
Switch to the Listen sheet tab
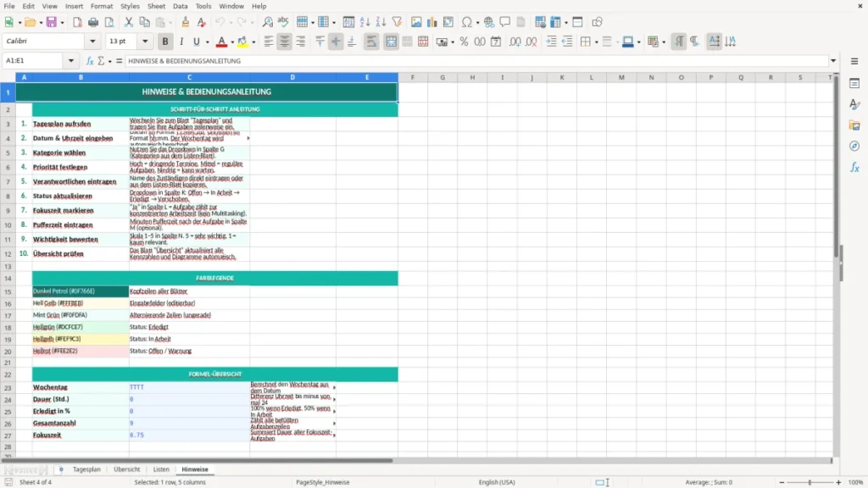[161, 469]
